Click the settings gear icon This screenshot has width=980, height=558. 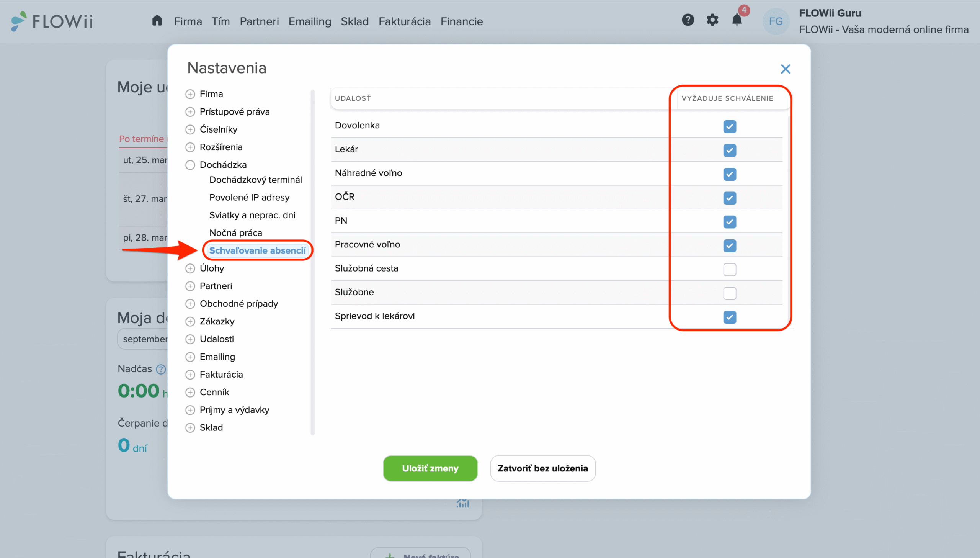click(712, 20)
